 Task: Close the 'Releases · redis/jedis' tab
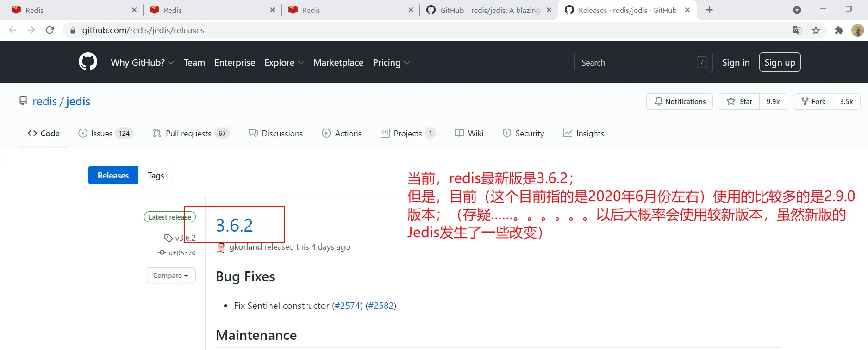tap(687, 10)
